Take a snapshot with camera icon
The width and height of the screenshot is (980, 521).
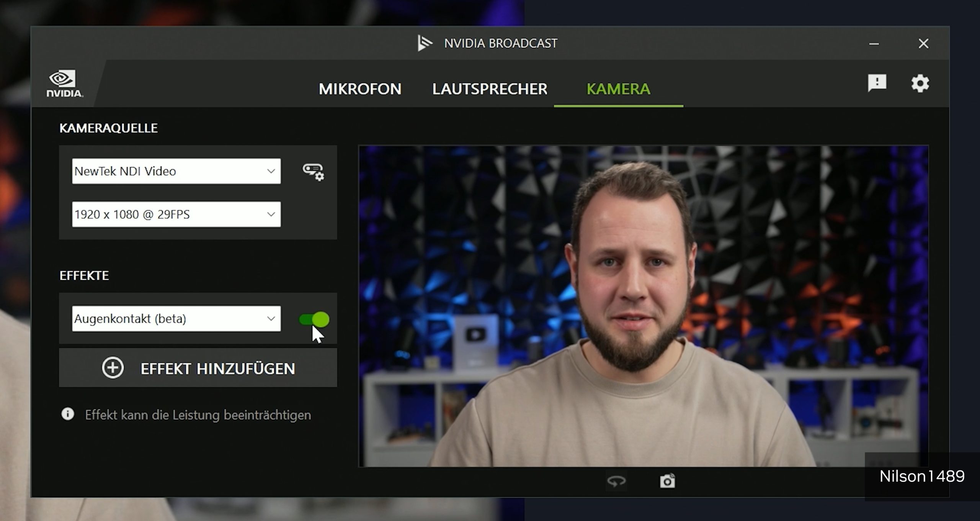(667, 481)
